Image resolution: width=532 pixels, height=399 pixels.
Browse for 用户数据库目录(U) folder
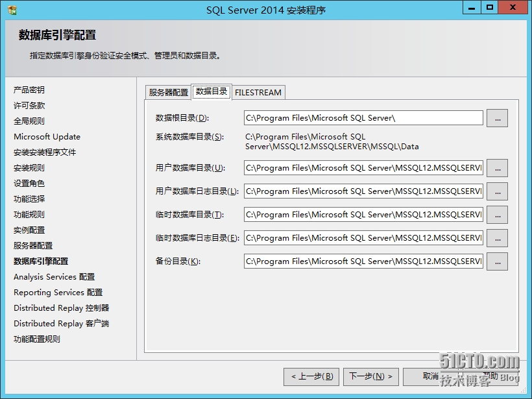(x=497, y=168)
